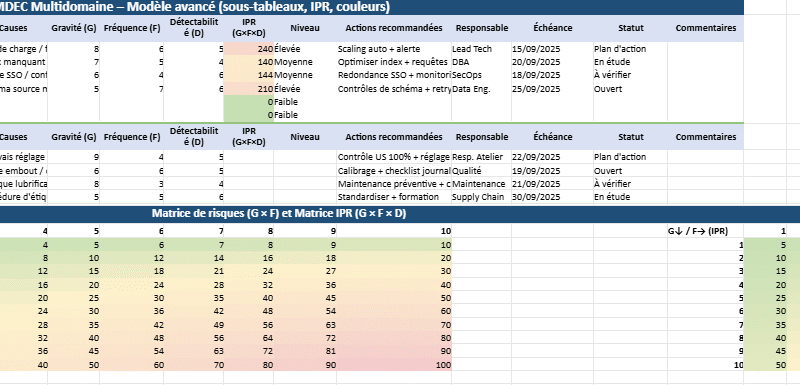Click the IPR cell showing 144
The height and width of the screenshot is (385, 800).
249,75
